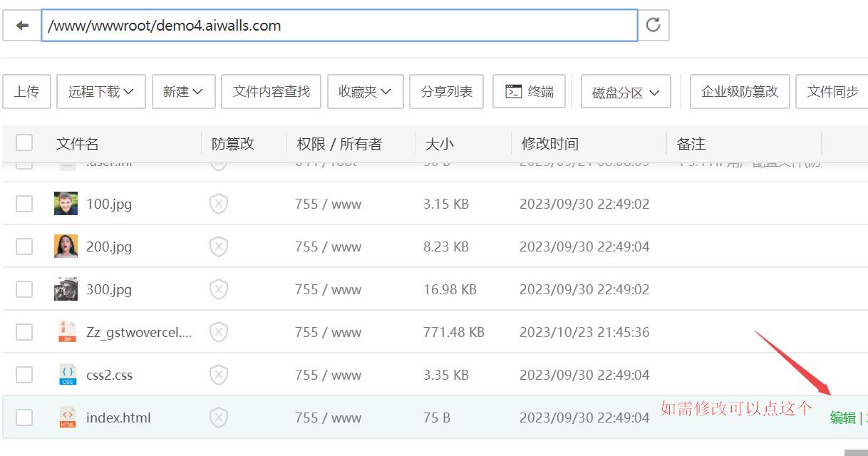The height and width of the screenshot is (456, 868).
Task: Open the 终端 terminal button
Action: click(529, 92)
